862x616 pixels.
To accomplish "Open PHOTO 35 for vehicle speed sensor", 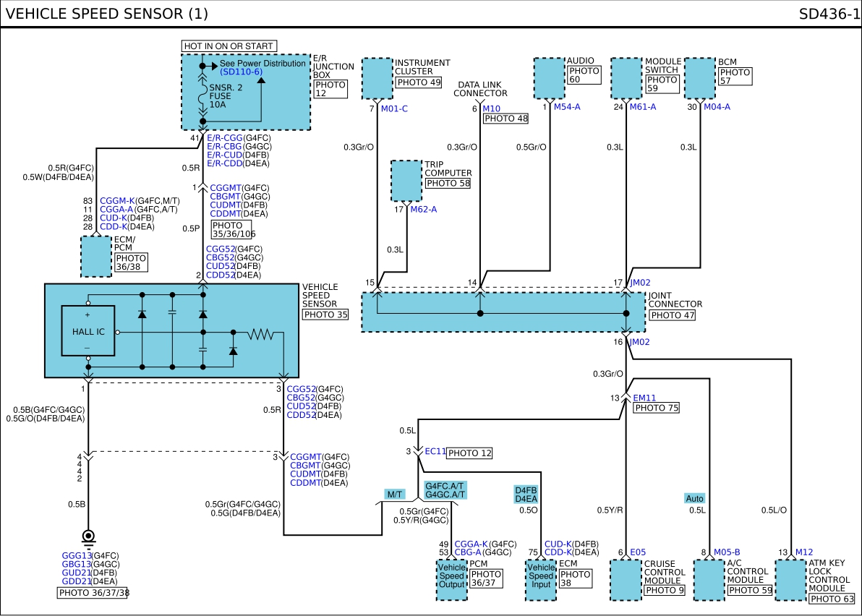I will coord(325,315).
